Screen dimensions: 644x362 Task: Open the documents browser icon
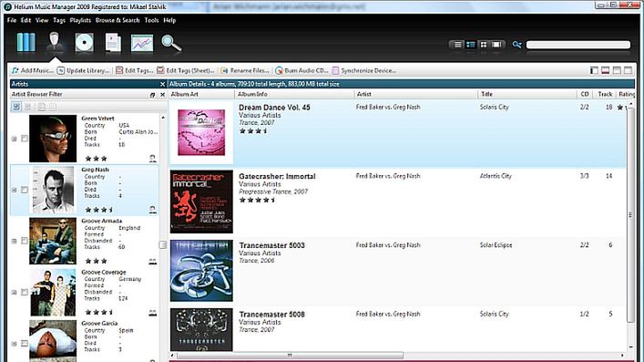(x=113, y=43)
